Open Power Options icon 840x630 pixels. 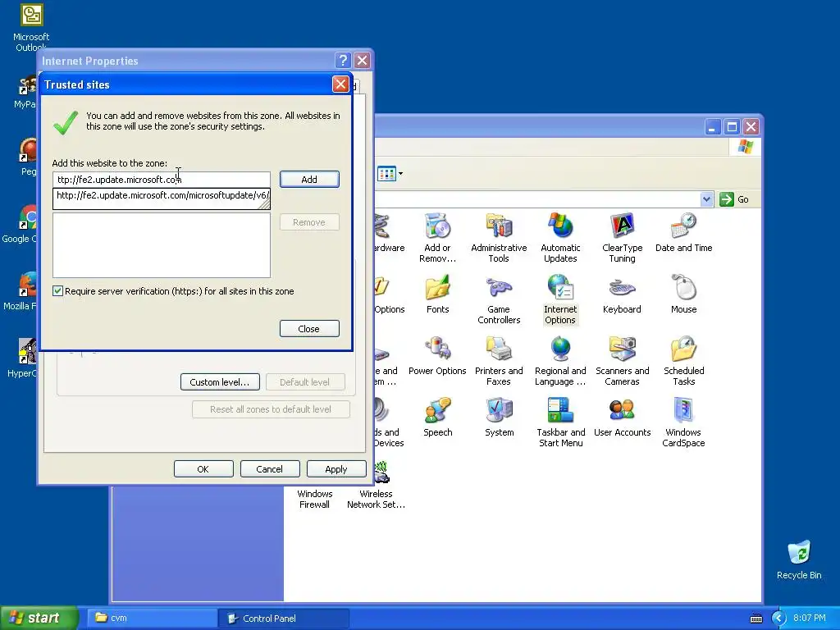[x=437, y=356]
